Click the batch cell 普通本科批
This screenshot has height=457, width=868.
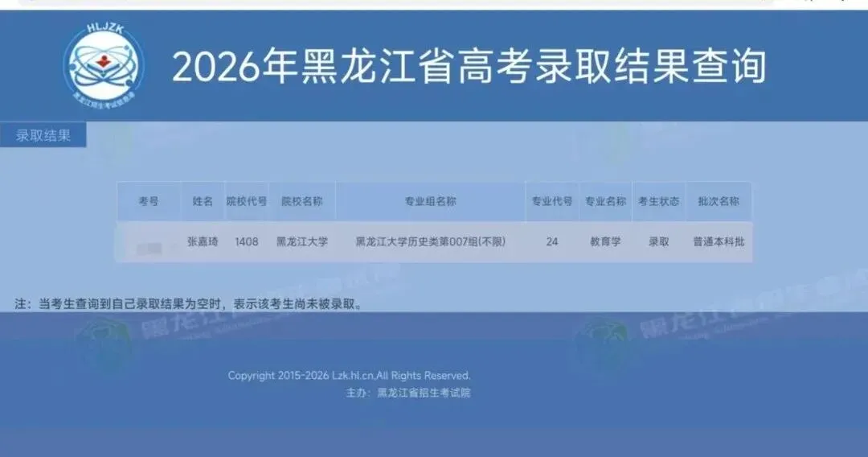[x=719, y=241]
